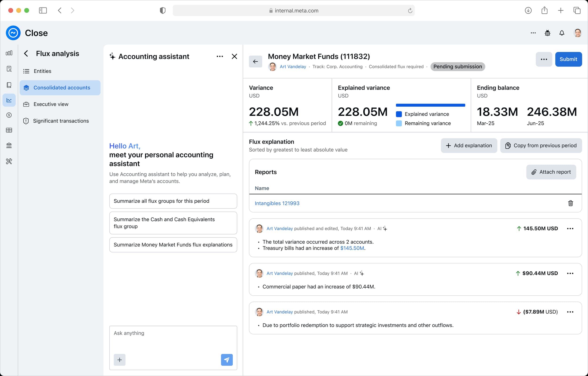Choose Summarize all flux groups suggestion

click(x=173, y=201)
